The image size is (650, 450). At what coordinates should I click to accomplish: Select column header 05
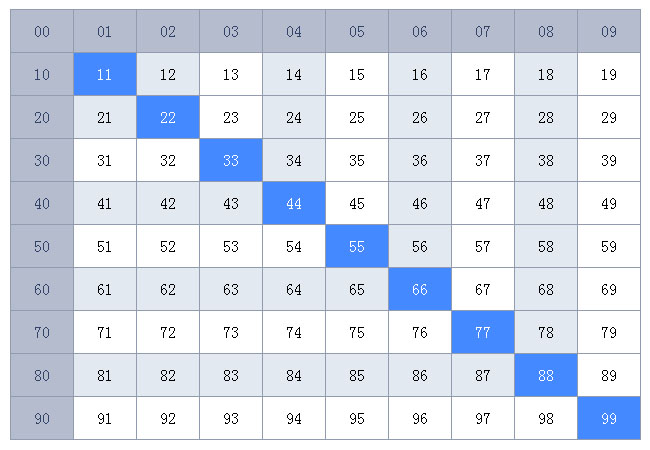pyautogui.click(x=357, y=32)
